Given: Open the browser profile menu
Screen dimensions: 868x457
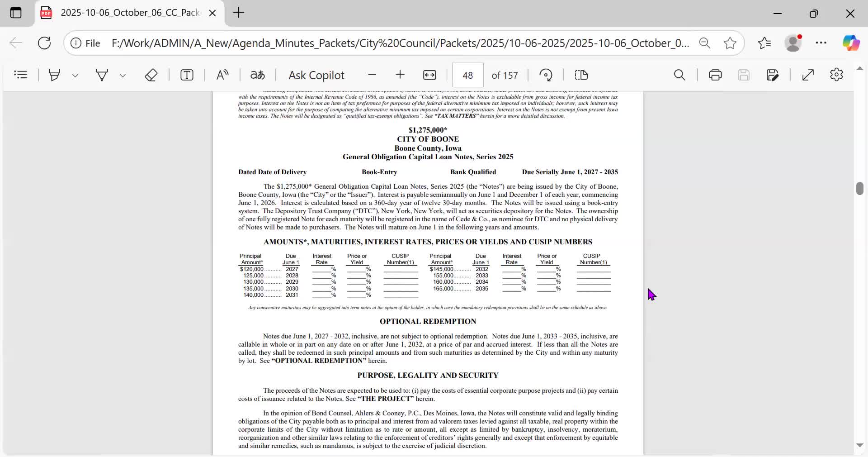Looking at the screenshot, I should tap(793, 43).
